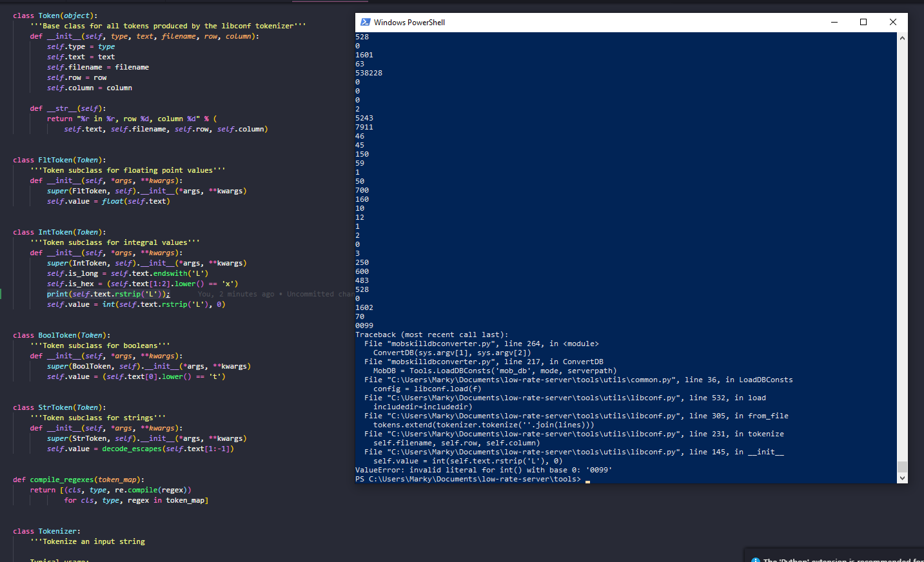This screenshot has height=562, width=924.
Task: Click the FltToken class definition line
Action: click(58, 159)
